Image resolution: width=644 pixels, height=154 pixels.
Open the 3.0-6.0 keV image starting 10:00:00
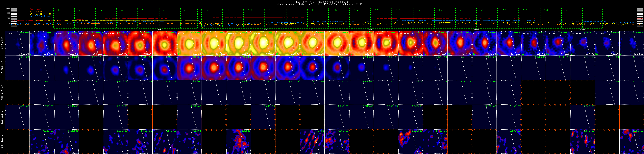coord(140,43)
